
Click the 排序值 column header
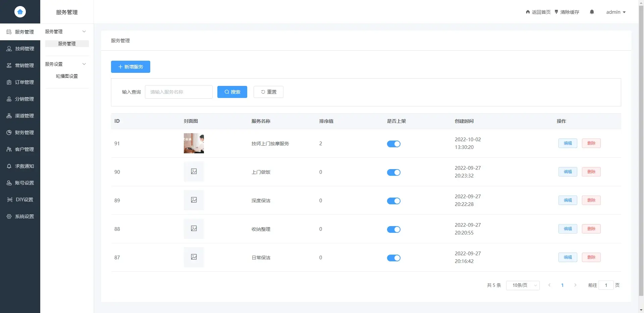[326, 121]
